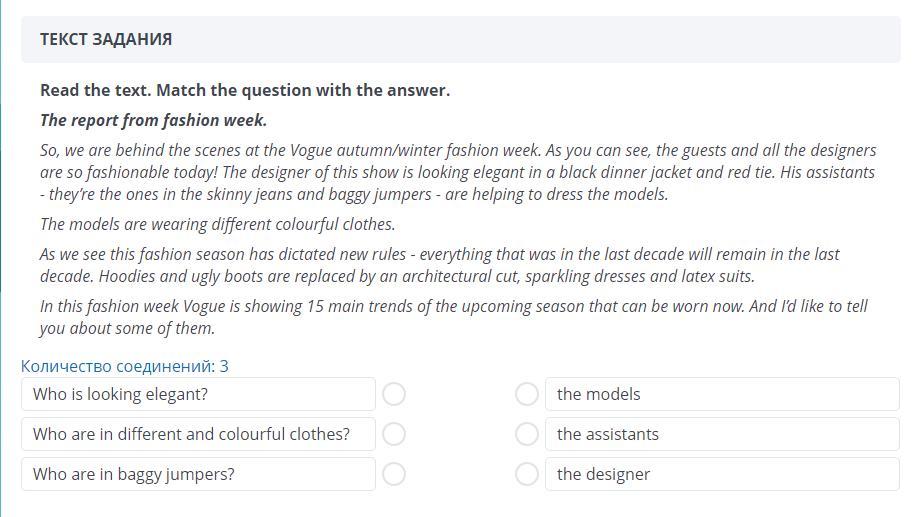Choose the answer box "the models"
The image size is (915, 517).
coord(721,394)
